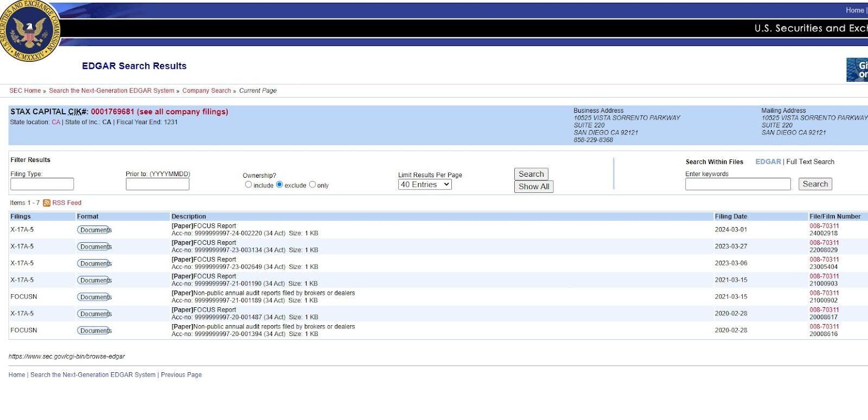Viewport: 868px width, 420px height.
Task: Open file number 008-70311 above film 21000903
Action: click(824, 276)
